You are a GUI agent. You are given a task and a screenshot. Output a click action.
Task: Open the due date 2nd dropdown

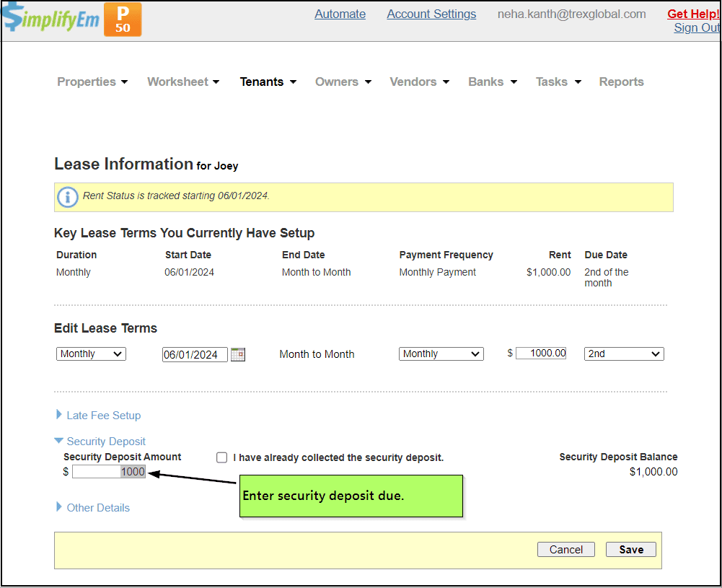click(623, 354)
